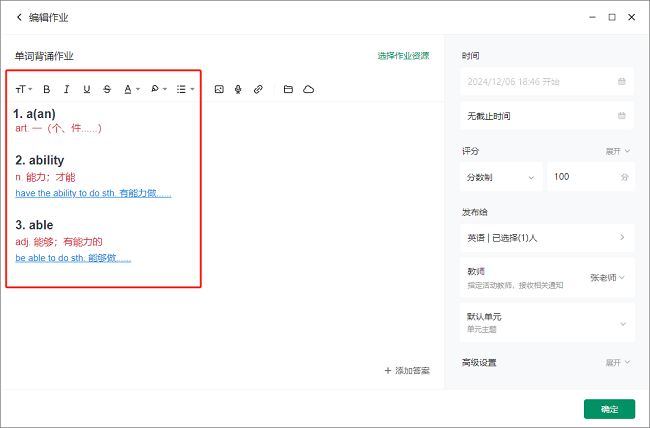Open the cloud drive icon

308,89
